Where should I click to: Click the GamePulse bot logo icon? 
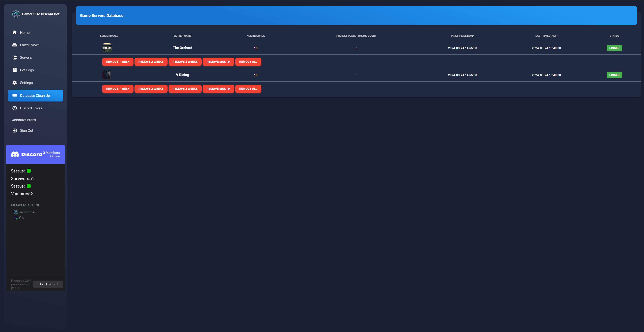point(16,14)
